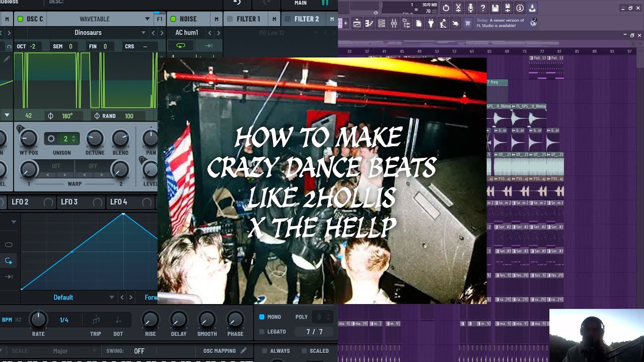Select the LFO loop mode arrow icon
Viewport: 644px width, 362px height.
click(x=9, y=260)
